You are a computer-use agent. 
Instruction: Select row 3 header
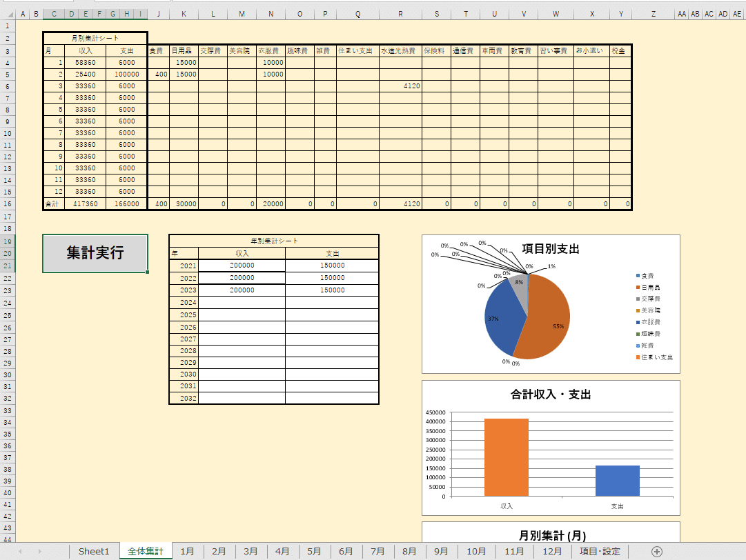point(8,51)
